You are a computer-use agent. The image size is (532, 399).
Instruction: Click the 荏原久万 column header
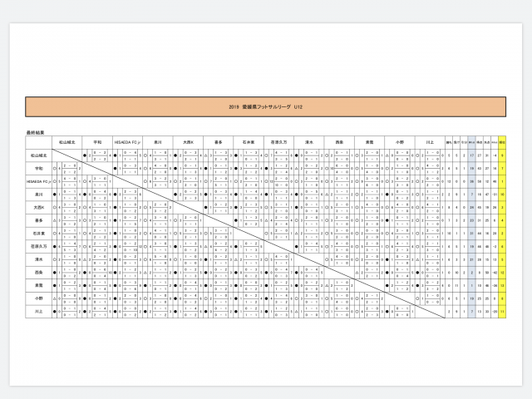click(x=279, y=142)
